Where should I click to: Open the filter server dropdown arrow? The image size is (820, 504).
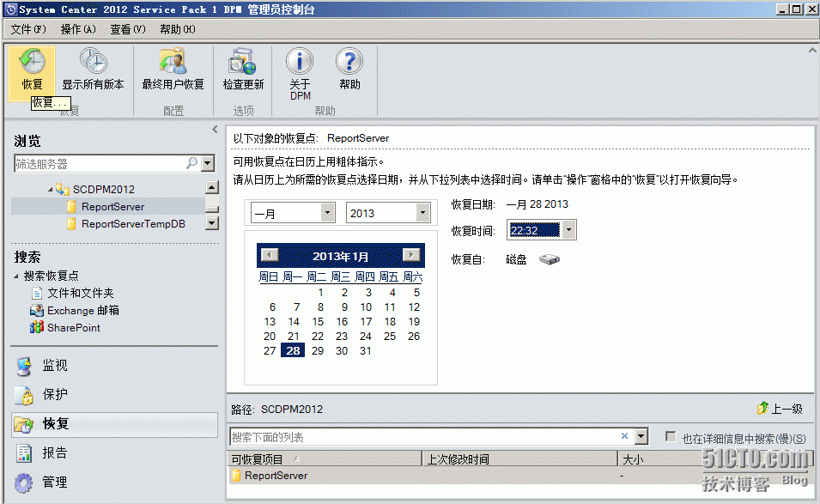click(208, 163)
